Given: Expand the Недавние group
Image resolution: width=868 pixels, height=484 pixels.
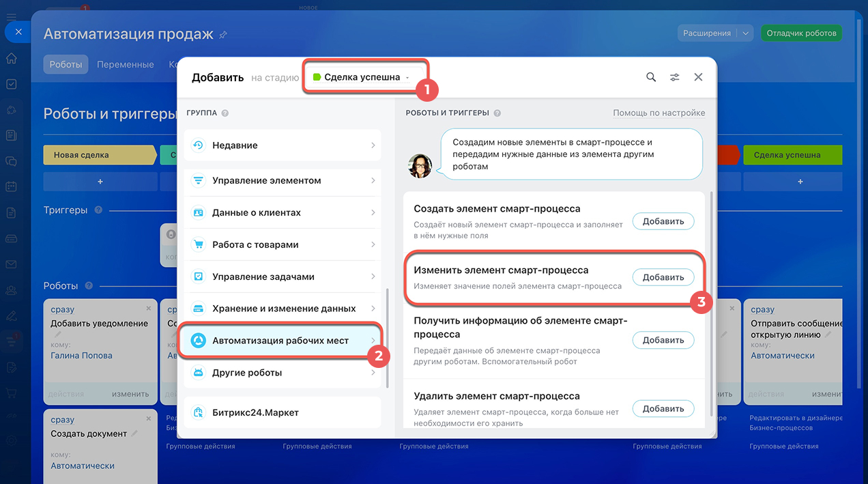Looking at the screenshot, I should pyautogui.click(x=283, y=145).
